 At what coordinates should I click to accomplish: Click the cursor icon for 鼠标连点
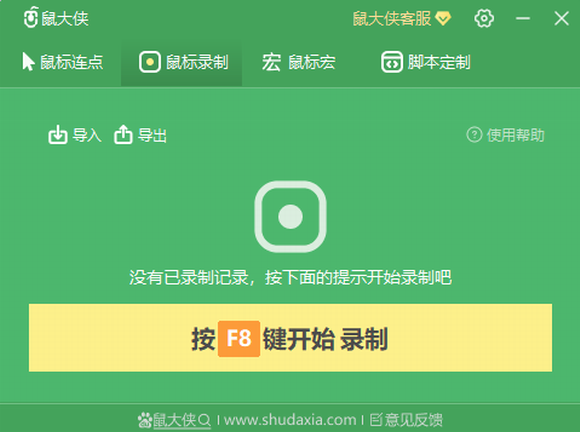coord(28,61)
